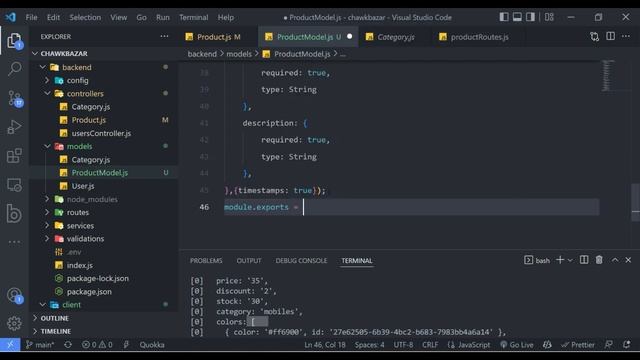Open the Manage gear icon

(14, 323)
